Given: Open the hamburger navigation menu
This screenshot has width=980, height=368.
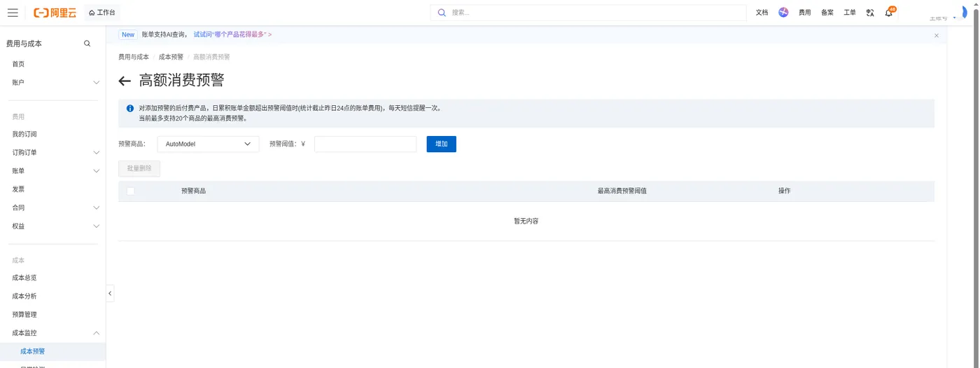Looking at the screenshot, I should (13, 13).
